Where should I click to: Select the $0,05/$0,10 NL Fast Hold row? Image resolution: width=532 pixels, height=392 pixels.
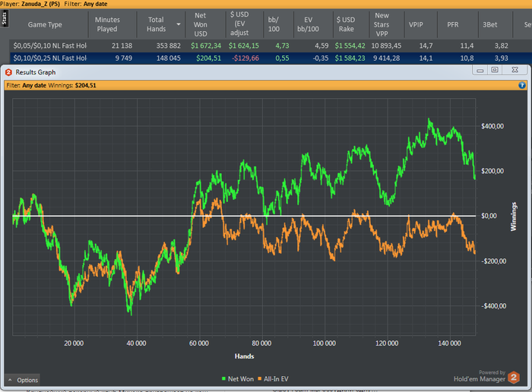[x=271, y=46]
